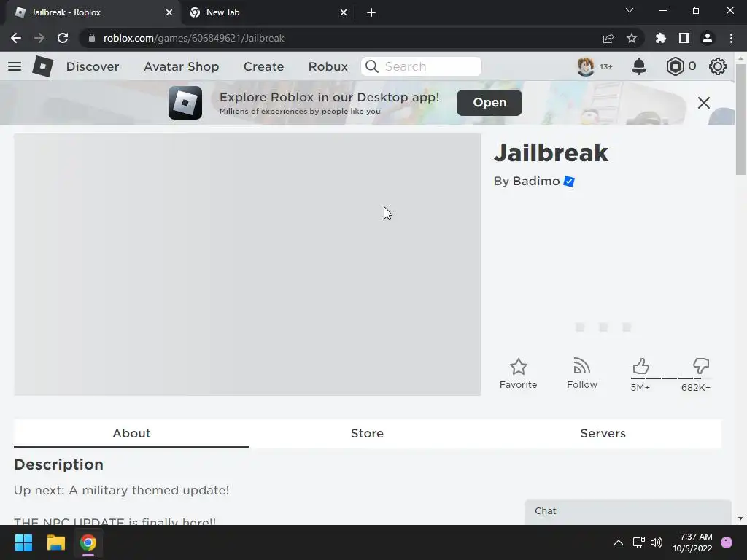Click the Jailbreak game media thumbnail
747x560 pixels.
247,264
